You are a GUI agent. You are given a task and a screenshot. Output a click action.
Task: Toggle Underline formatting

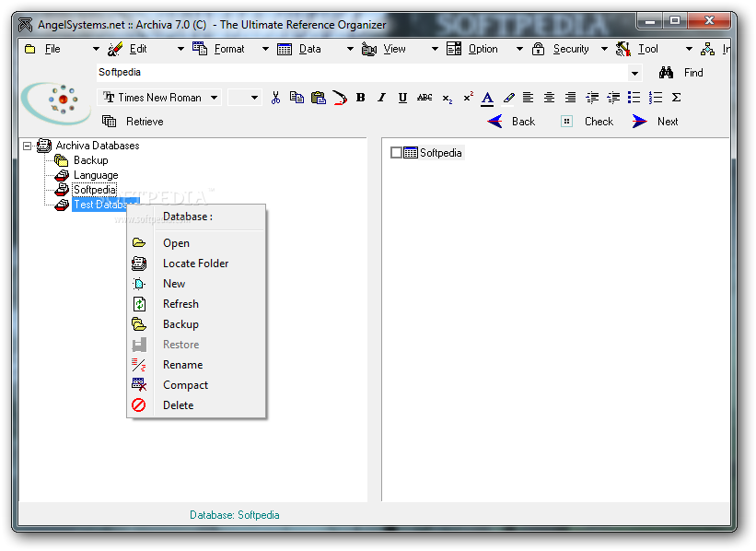click(x=402, y=98)
